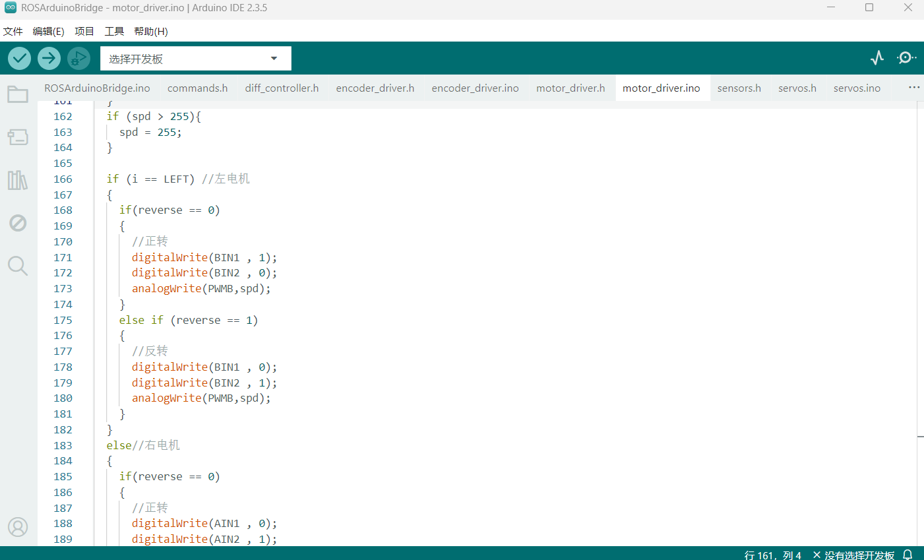Open the Search sidebar panel
924x560 pixels.
click(x=18, y=266)
